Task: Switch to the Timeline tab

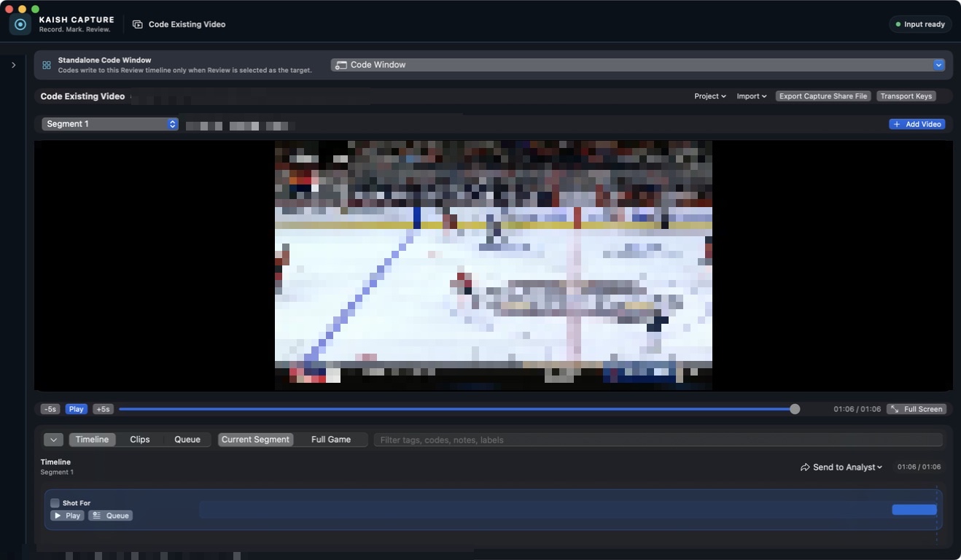Action: [92, 440]
